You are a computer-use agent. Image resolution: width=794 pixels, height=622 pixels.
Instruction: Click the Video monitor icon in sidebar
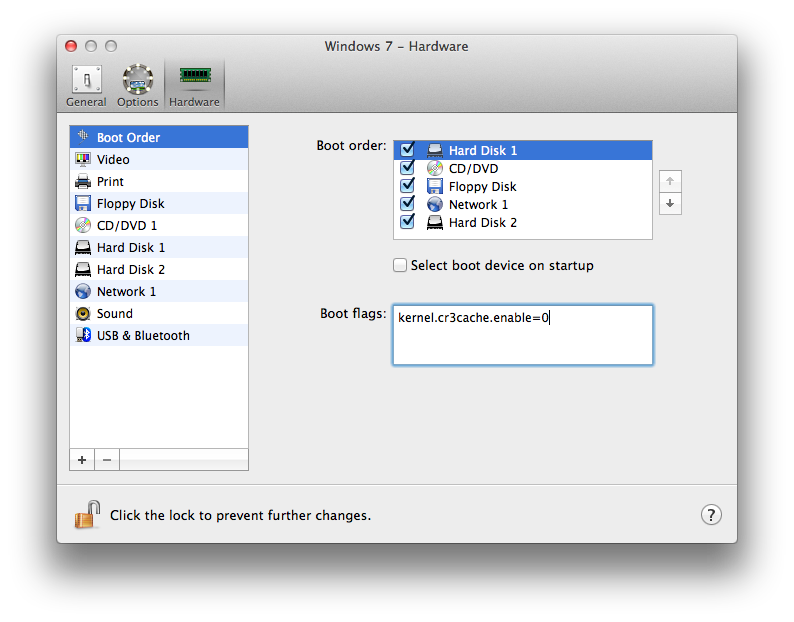click(x=83, y=160)
